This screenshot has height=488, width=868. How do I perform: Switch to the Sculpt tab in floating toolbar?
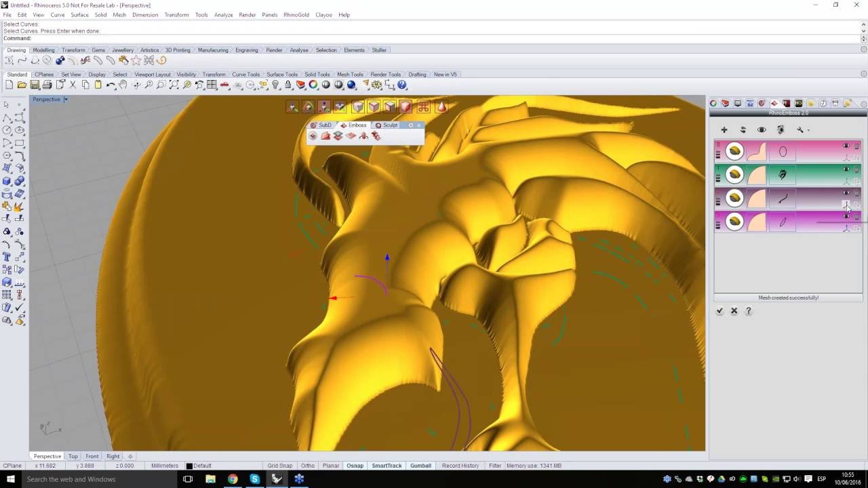(x=387, y=125)
